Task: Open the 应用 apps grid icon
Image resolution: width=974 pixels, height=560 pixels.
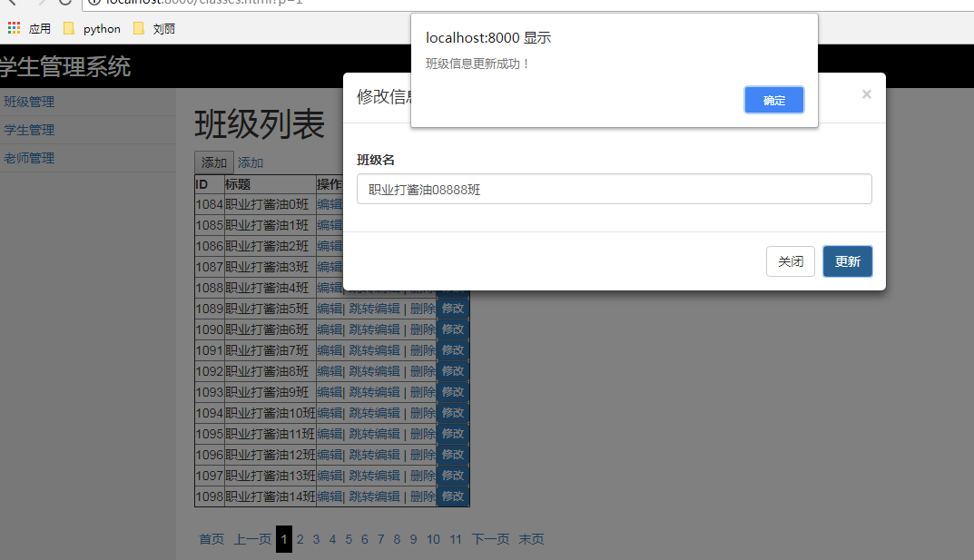Action: click(15, 28)
